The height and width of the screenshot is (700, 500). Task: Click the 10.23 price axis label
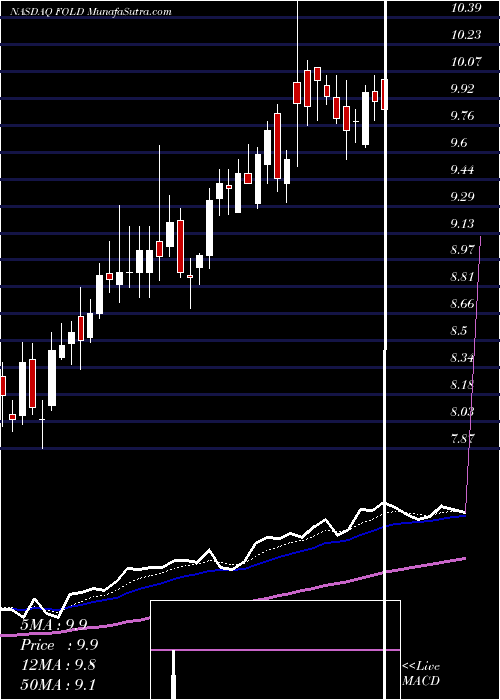pyautogui.click(x=466, y=34)
